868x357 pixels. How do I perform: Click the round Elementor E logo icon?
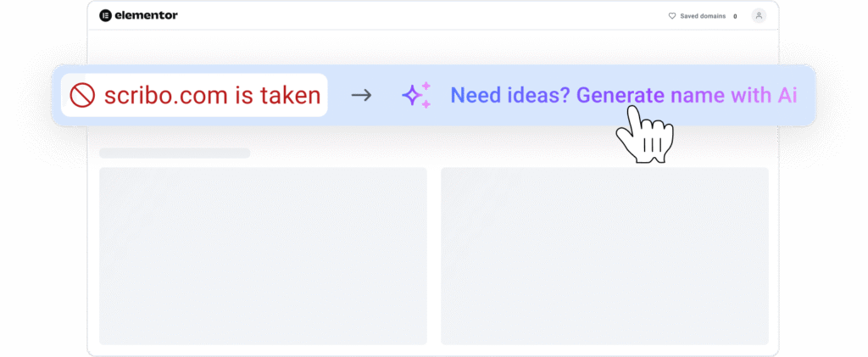point(105,15)
